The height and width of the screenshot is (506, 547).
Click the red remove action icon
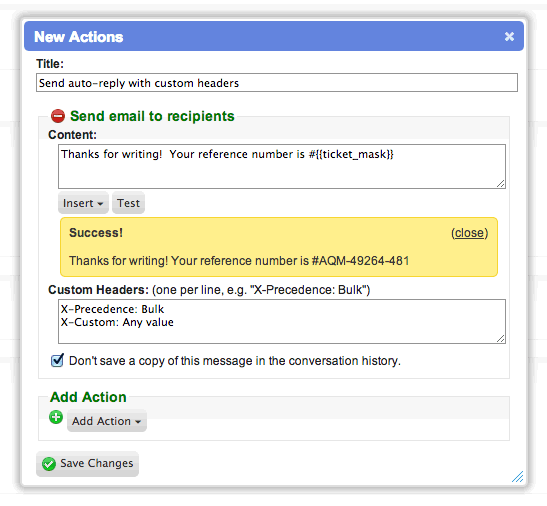58,116
